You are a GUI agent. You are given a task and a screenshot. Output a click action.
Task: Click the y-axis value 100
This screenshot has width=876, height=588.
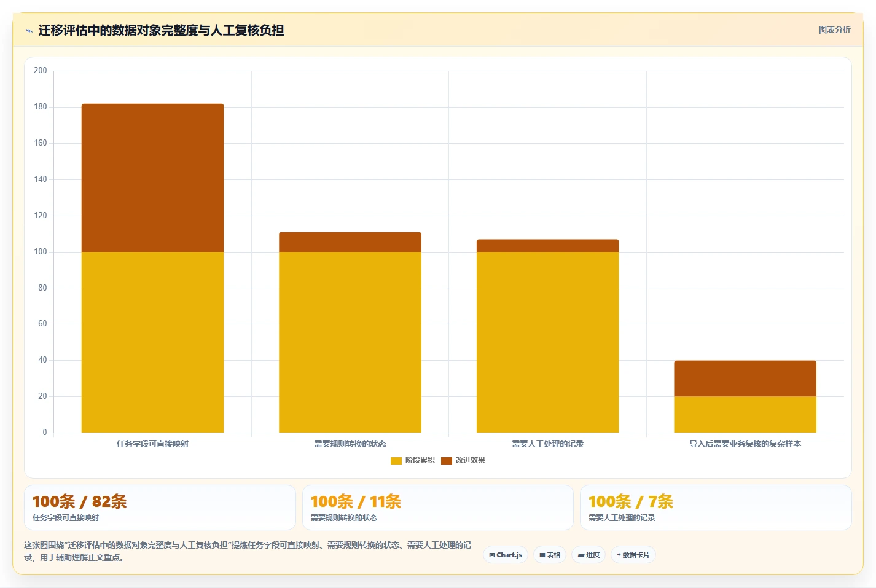coord(41,252)
